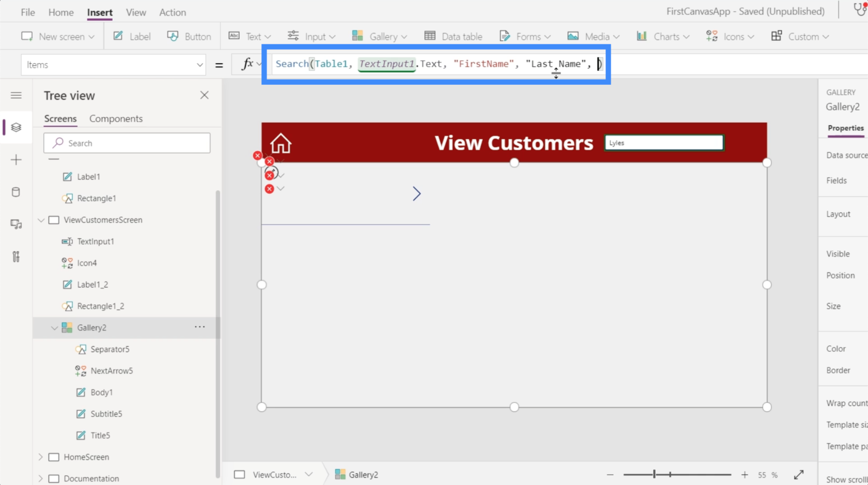Click the Label icon in the ribbon
This screenshot has height=485, width=868.
tap(118, 36)
